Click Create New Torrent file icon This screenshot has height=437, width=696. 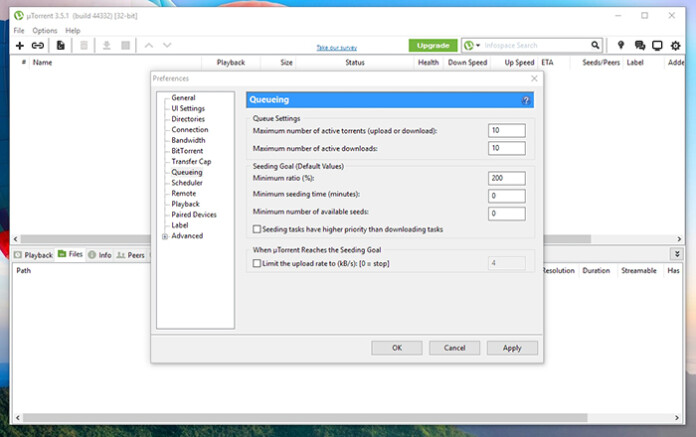pyautogui.click(x=61, y=45)
